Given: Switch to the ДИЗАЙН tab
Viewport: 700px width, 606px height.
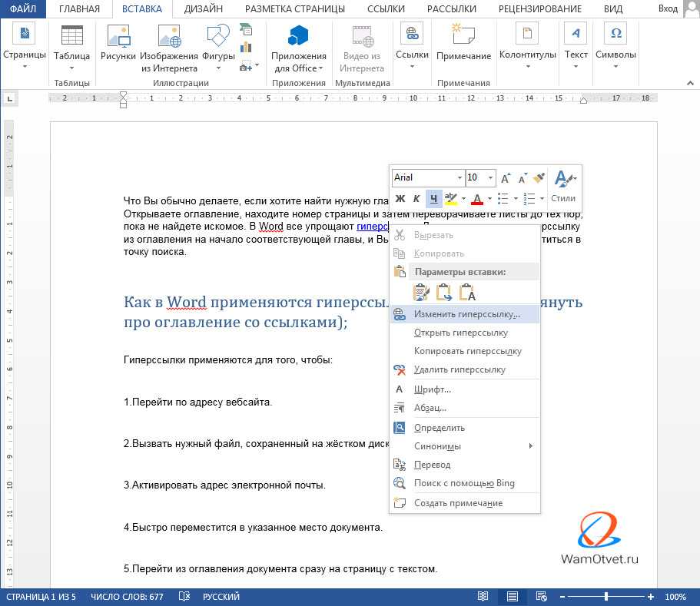Looking at the screenshot, I should coord(204,9).
